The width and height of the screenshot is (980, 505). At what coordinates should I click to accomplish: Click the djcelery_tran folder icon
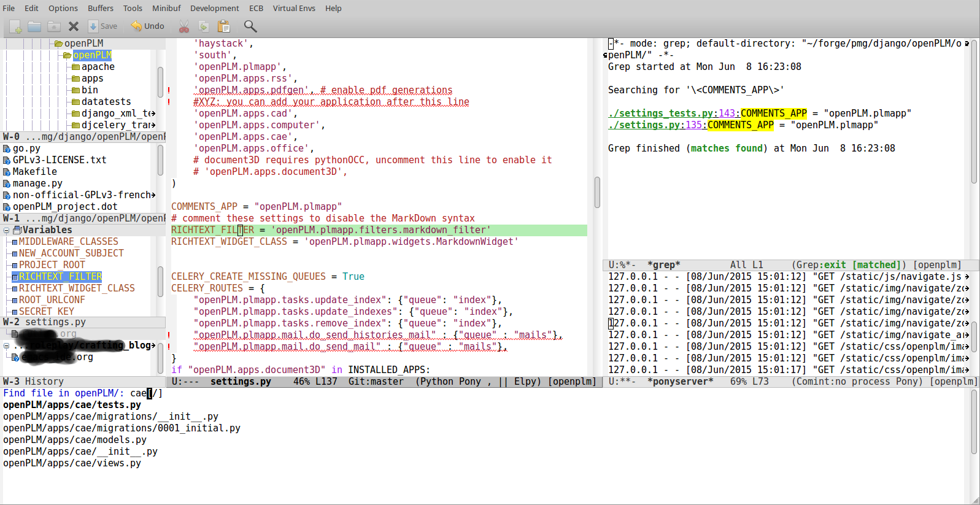76,125
